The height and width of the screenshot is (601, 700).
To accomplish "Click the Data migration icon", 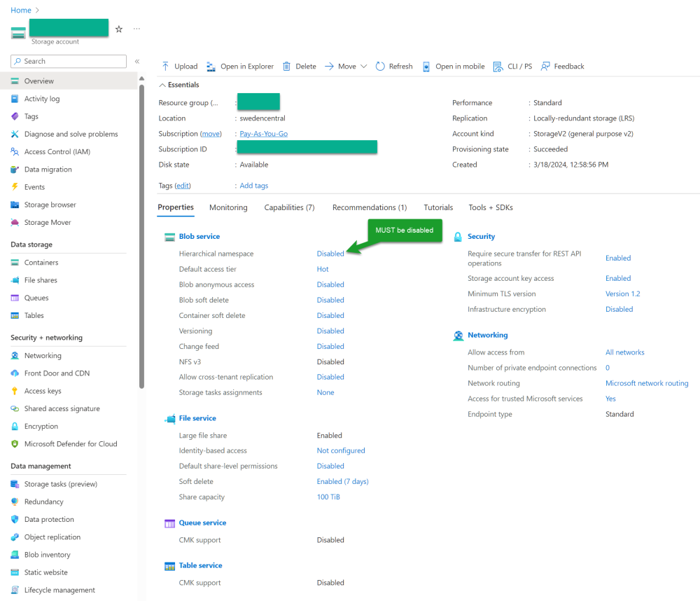I will click(15, 170).
